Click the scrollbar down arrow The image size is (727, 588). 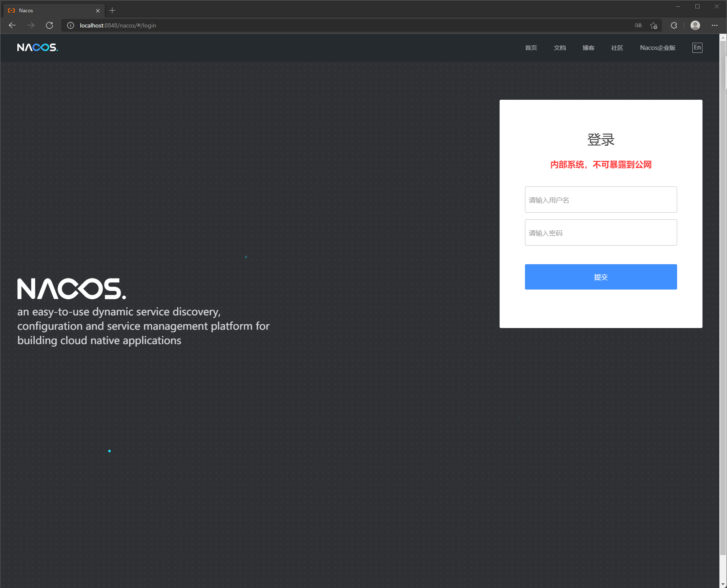coord(723,584)
